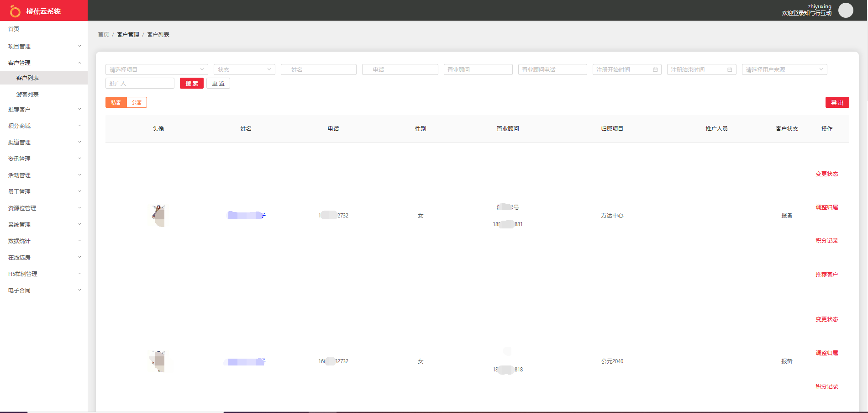
Task: Open the 请选择项目 dropdown
Action: [157, 69]
